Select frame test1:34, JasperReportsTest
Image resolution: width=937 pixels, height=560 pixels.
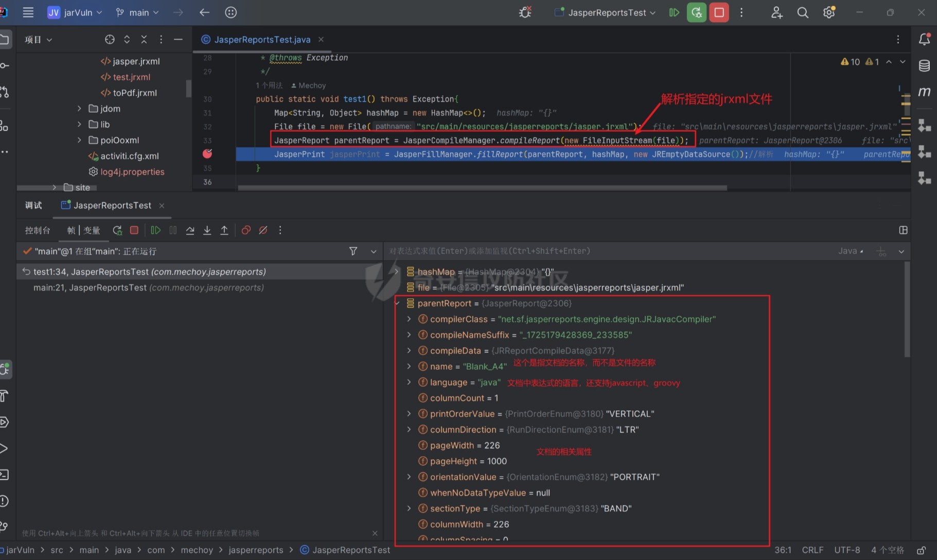click(x=200, y=272)
